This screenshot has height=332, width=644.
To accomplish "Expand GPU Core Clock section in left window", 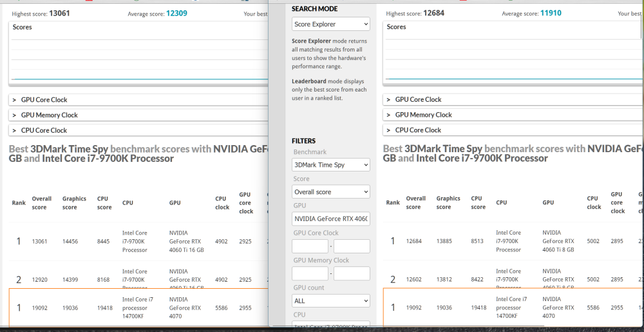I will tap(44, 100).
